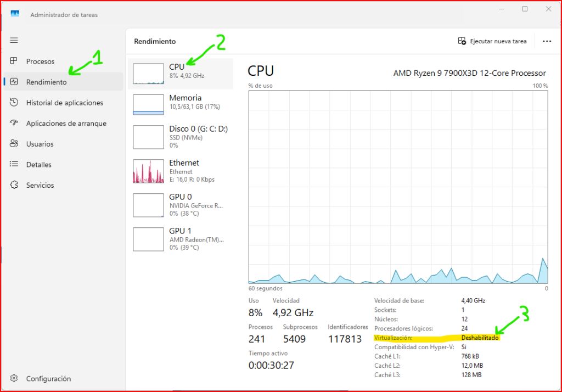Open Aplicaciones de arranque icon
This screenshot has width=562, height=392.
click(x=14, y=124)
